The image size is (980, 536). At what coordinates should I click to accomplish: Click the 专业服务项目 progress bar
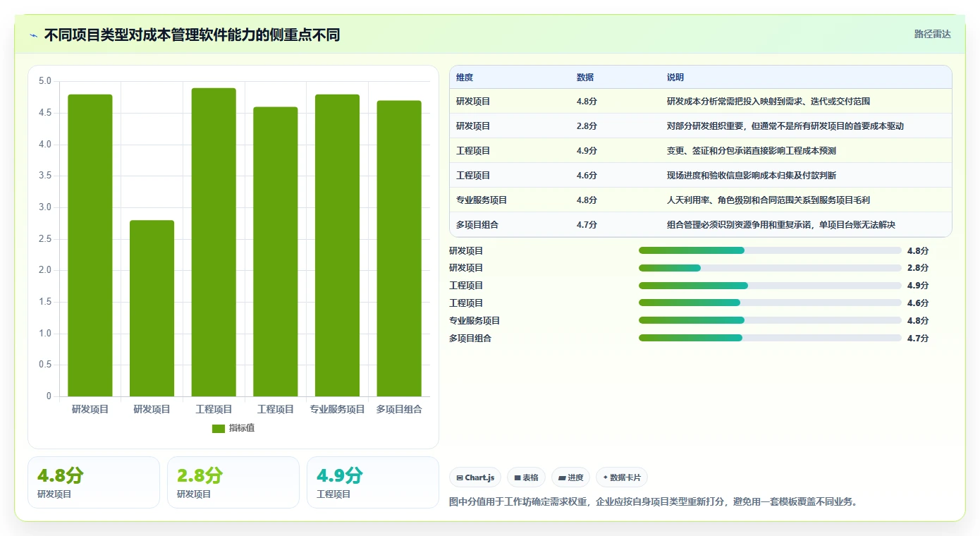point(770,320)
